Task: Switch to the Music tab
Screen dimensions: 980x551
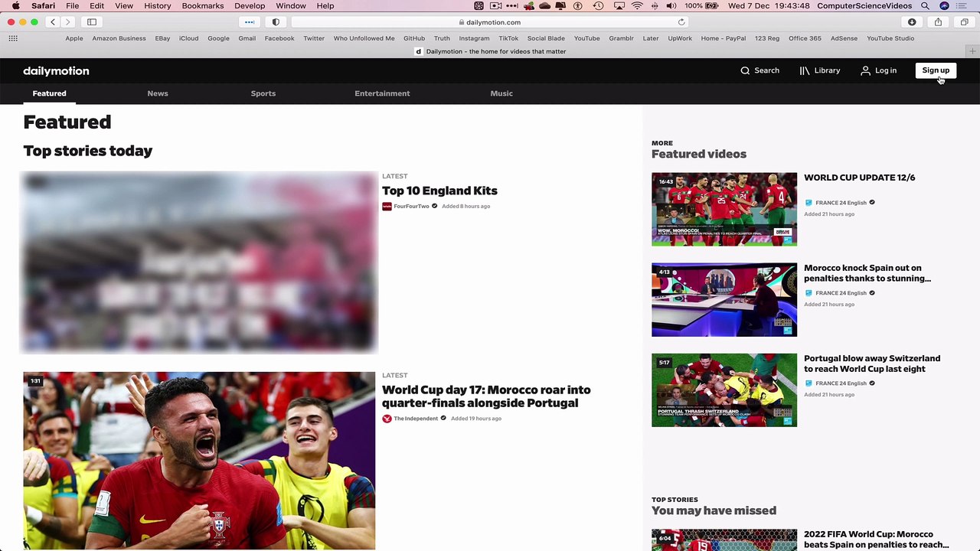Action: (501, 93)
